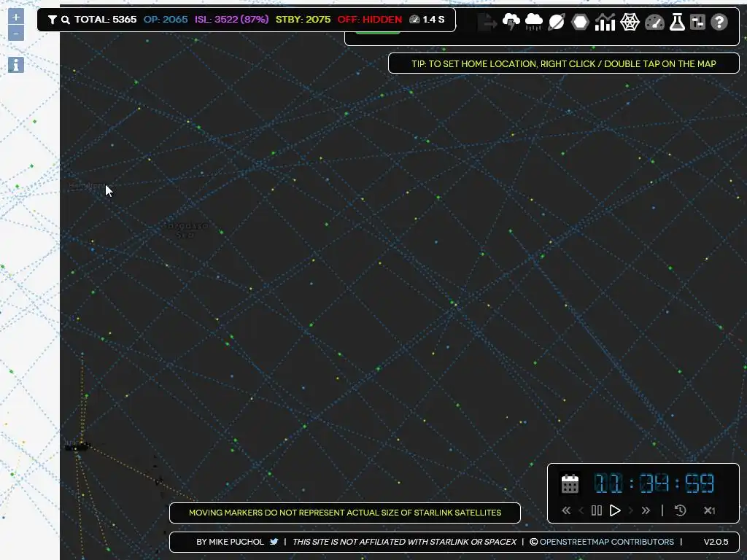Zoom out with the minus button
The height and width of the screenshot is (560, 747).
pyautogui.click(x=16, y=34)
